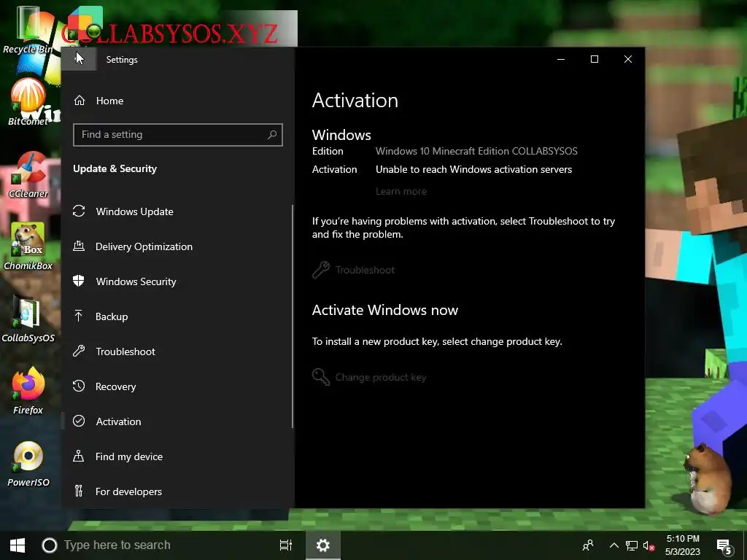The width and height of the screenshot is (747, 560).
Task: Click the Cortana circle icon
Action: click(50, 545)
